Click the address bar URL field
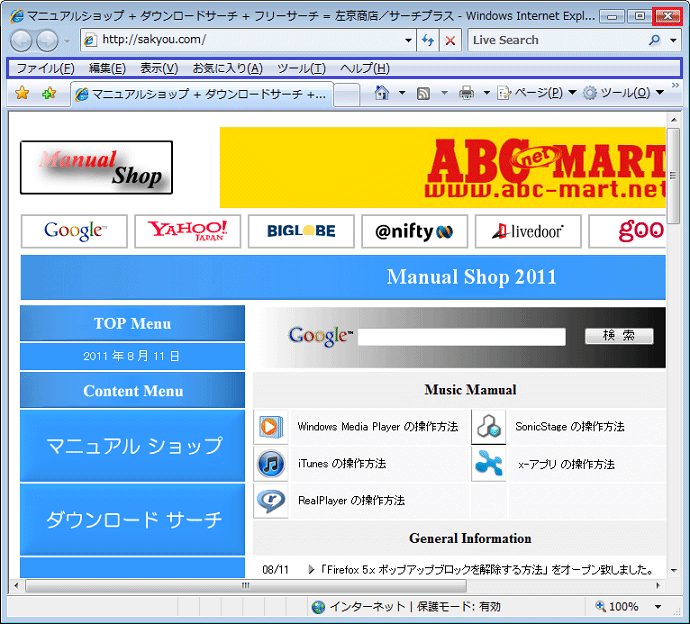 (x=242, y=40)
